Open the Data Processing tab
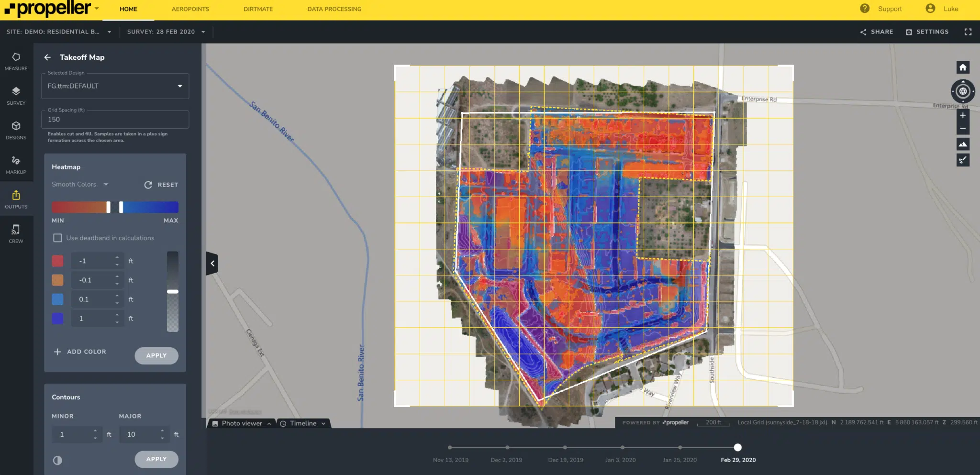 (x=334, y=9)
